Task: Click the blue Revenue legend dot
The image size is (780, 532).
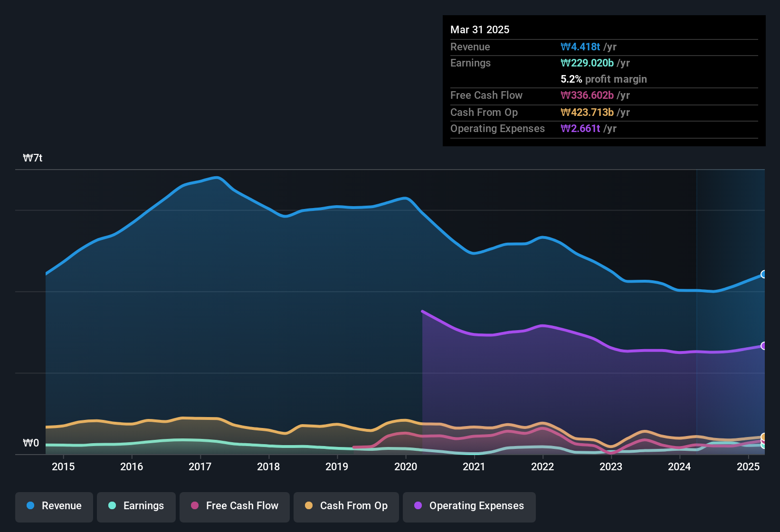Action: (x=30, y=506)
